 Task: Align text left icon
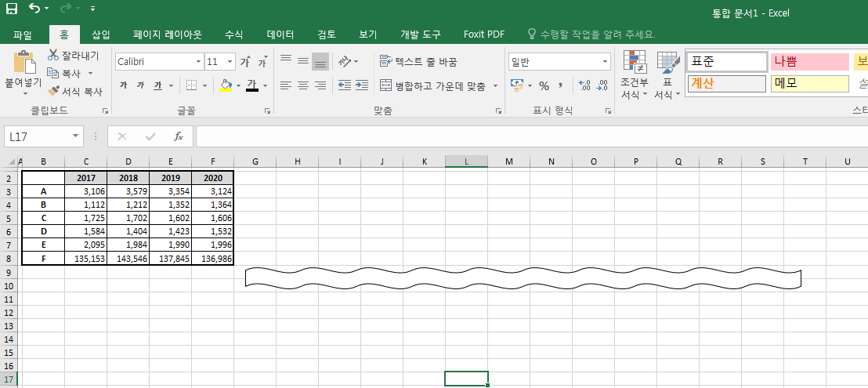tap(286, 85)
